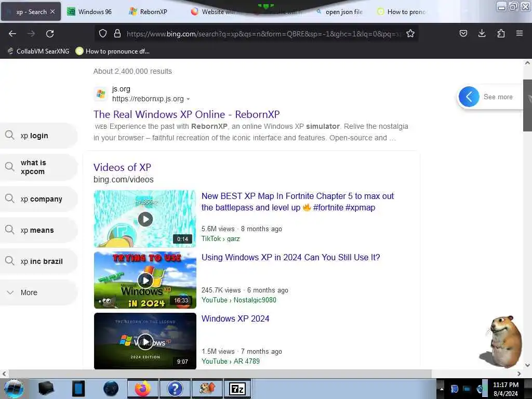Switch to the How to pronounce tab

click(x=402, y=11)
